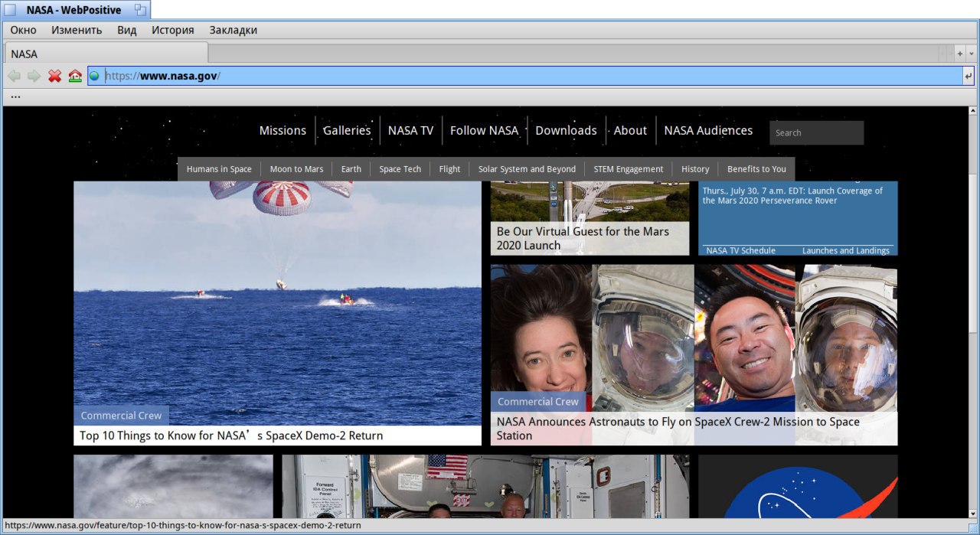Open Top 10 Things SpaceX Demo-2 article

(231, 436)
